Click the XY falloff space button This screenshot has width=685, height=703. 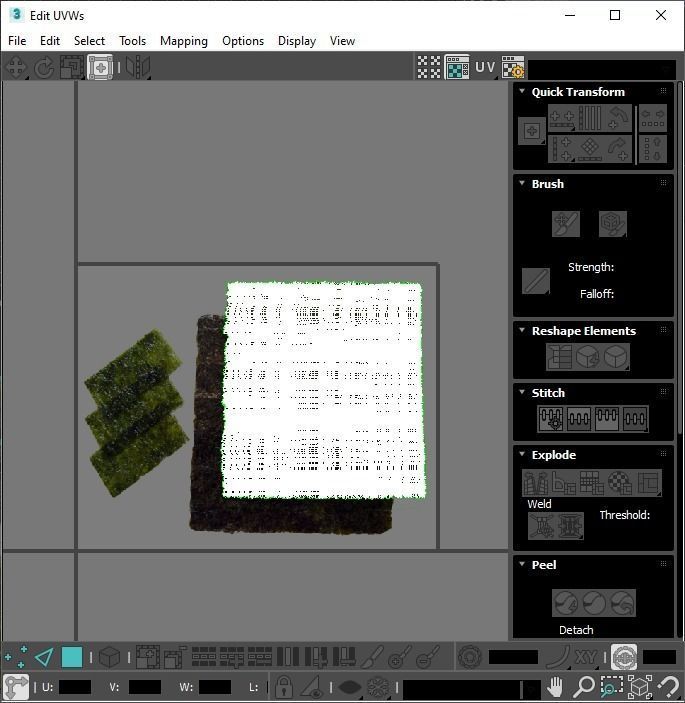click(586, 657)
